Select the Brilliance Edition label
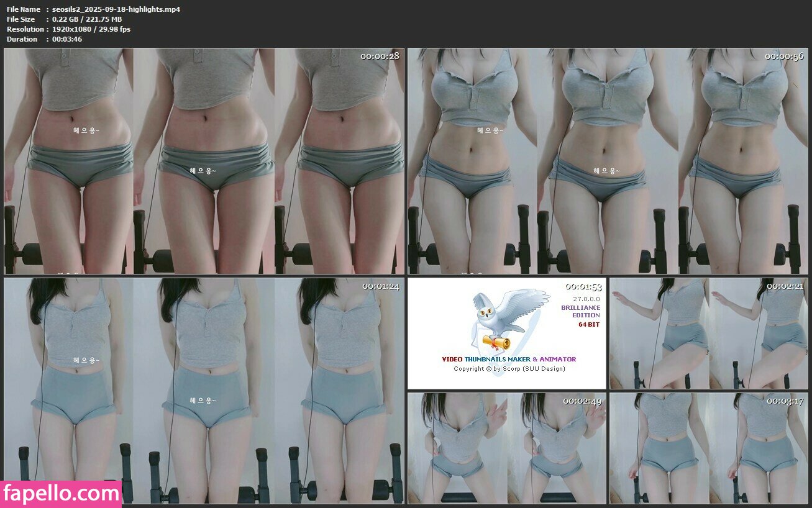Image resolution: width=812 pixels, height=508 pixels. pos(580,311)
